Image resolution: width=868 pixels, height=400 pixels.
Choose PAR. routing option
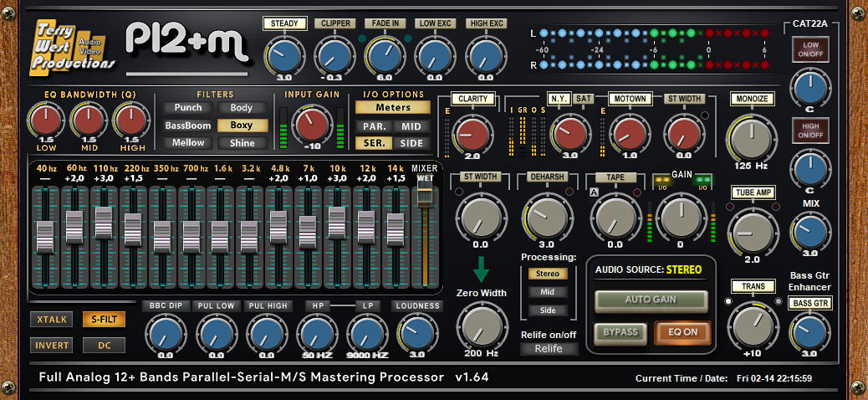[x=375, y=126]
